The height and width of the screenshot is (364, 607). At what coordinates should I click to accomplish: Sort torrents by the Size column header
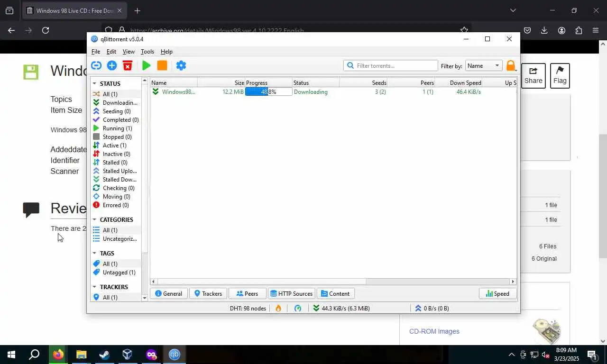[x=221, y=82]
